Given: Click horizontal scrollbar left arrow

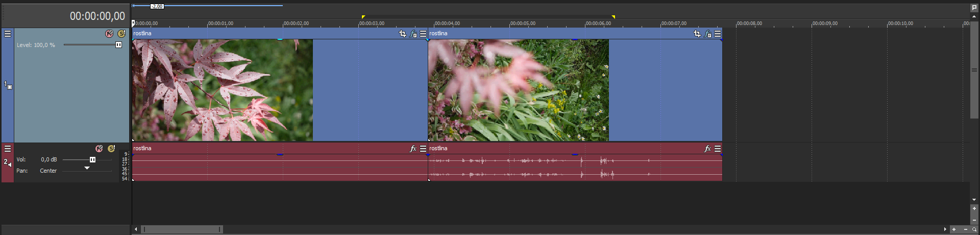Looking at the screenshot, I should tap(135, 229).
